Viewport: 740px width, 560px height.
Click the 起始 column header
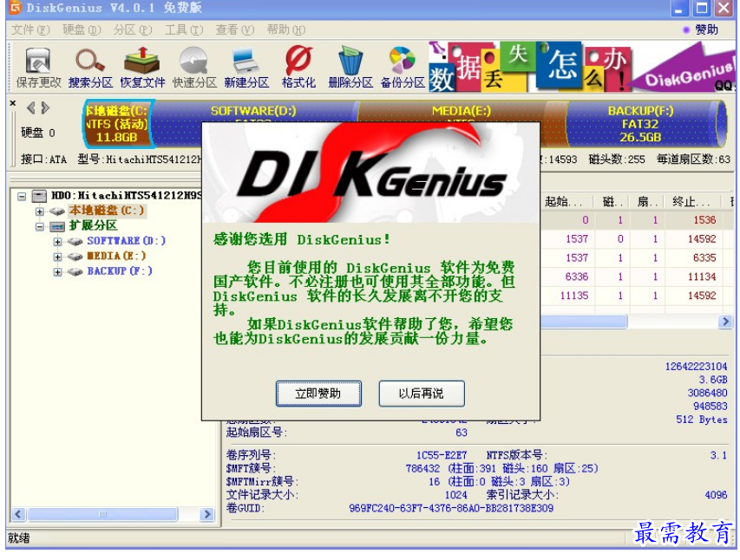coord(565,202)
